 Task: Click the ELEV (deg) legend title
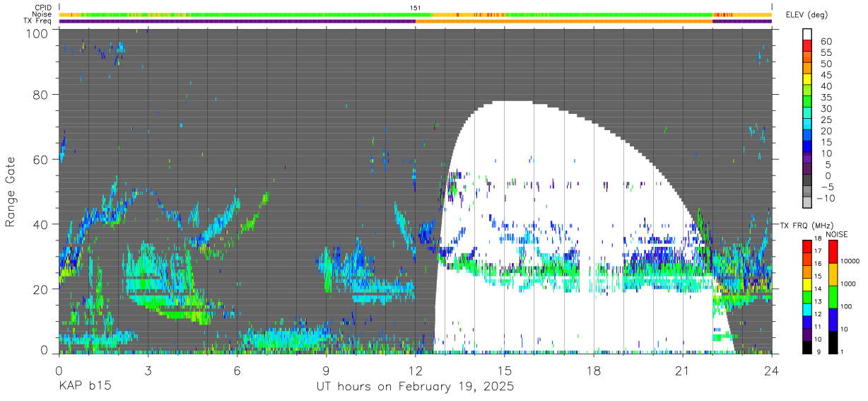pyautogui.click(x=807, y=15)
